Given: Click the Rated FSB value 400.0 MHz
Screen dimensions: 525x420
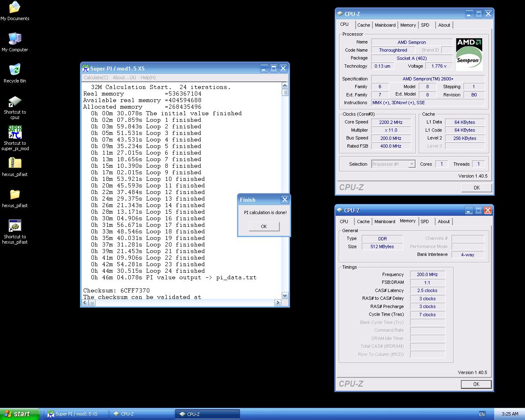Looking at the screenshot, I should [391, 146].
